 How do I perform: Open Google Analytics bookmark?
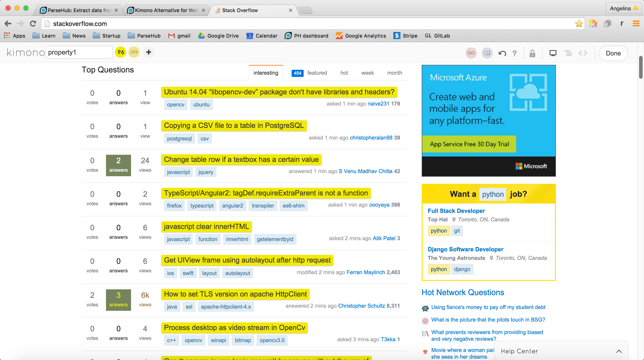tap(361, 36)
